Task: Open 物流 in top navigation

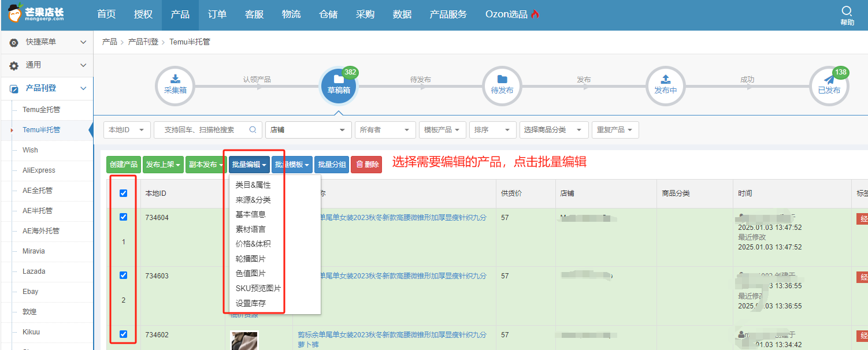Action: (291, 14)
